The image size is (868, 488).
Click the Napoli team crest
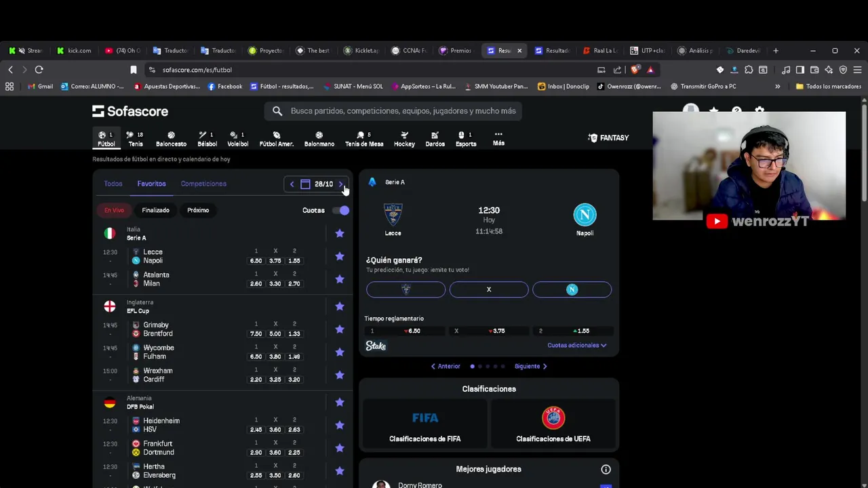tap(585, 215)
